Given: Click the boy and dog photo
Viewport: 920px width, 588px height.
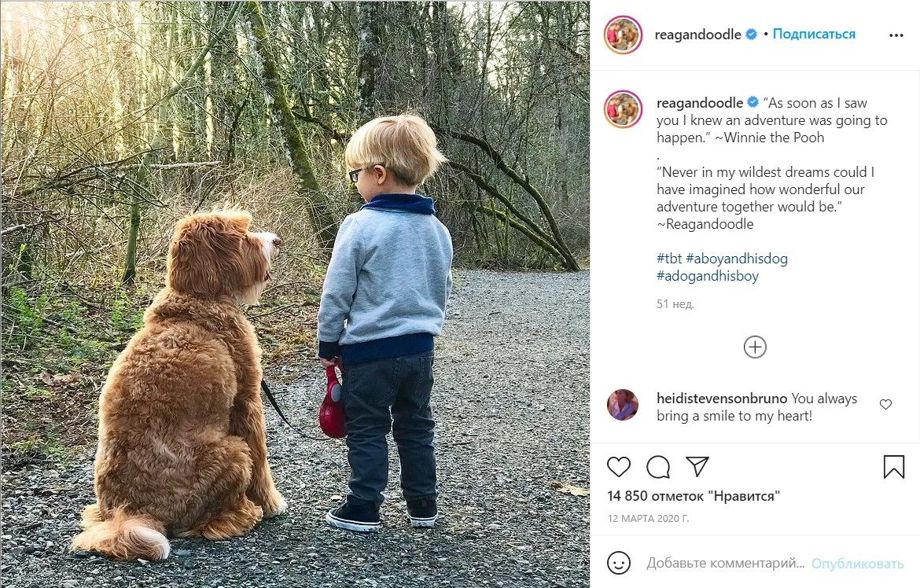Looking at the screenshot, I should coord(295,294).
